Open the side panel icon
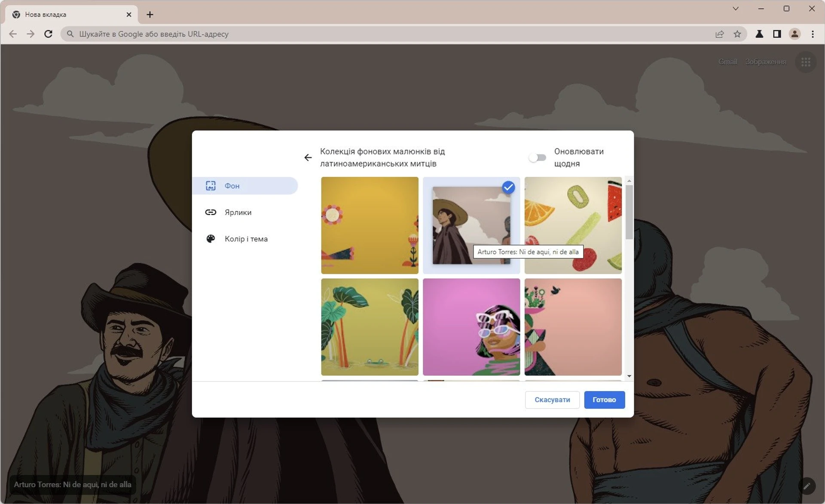Screen dimensions: 825x504 (x=777, y=34)
